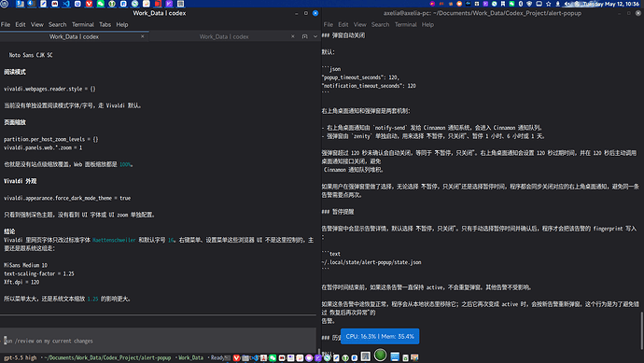Viewport: 644px width, 363px height.
Task: Open WeChat in the bottom dock
Action: click(x=273, y=358)
